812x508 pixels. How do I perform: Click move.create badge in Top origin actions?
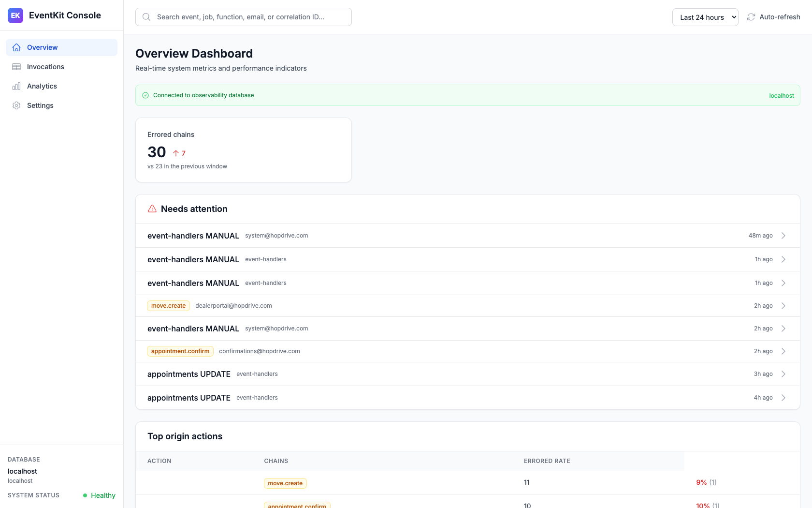click(285, 483)
